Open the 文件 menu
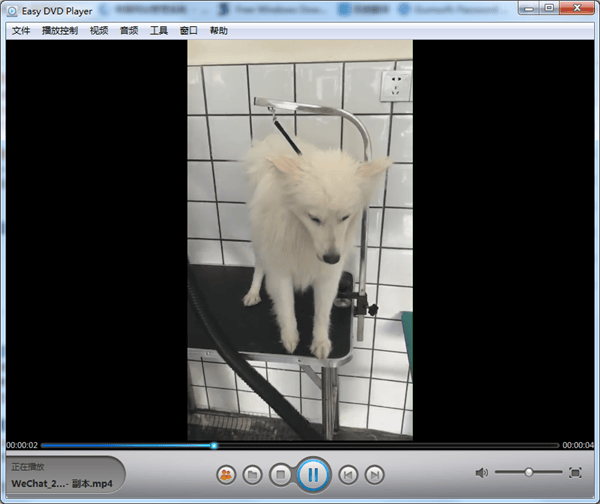Image resolution: width=600 pixels, height=504 pixels. point(21,31)
